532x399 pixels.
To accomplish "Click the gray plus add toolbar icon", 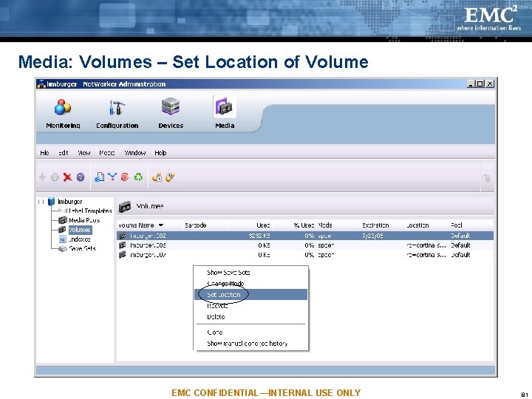I will point(42,177).
